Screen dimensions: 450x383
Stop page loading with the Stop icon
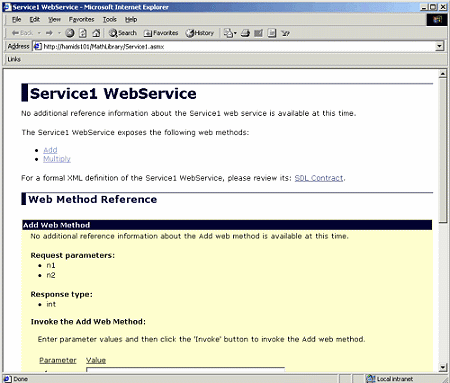[x=70, y=33]
